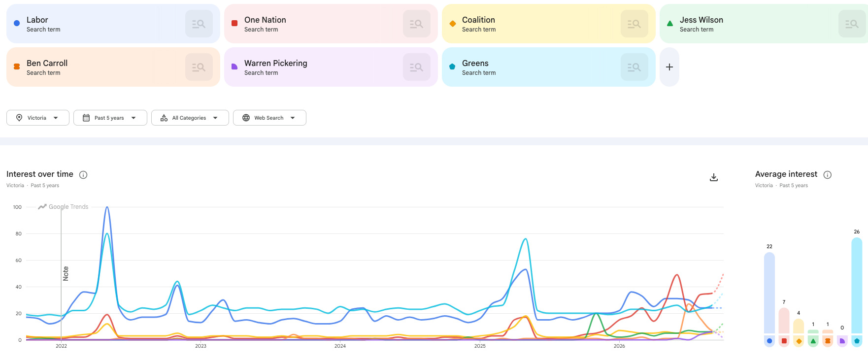This screenshot has height=361, width=868.
Task: Select the red One Nation marker under Average interest bars
Action: [x=784, y=341]
